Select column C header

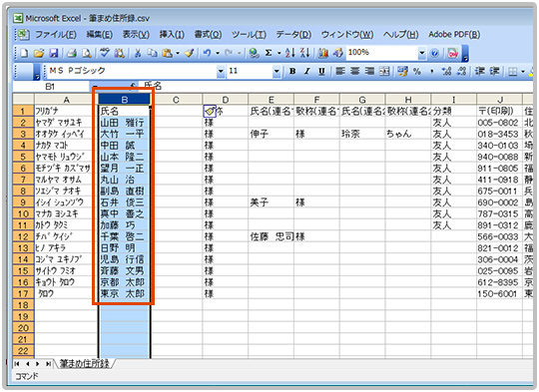176,100
